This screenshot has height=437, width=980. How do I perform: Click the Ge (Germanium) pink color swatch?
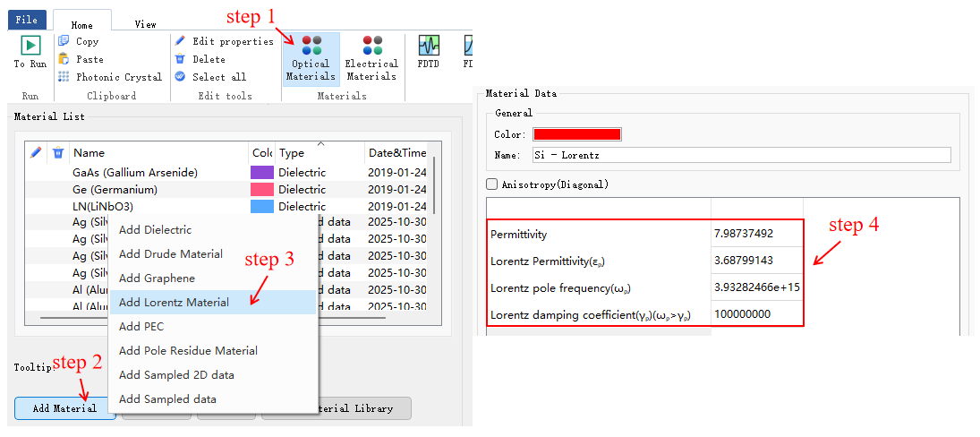[x=262, y=189]
